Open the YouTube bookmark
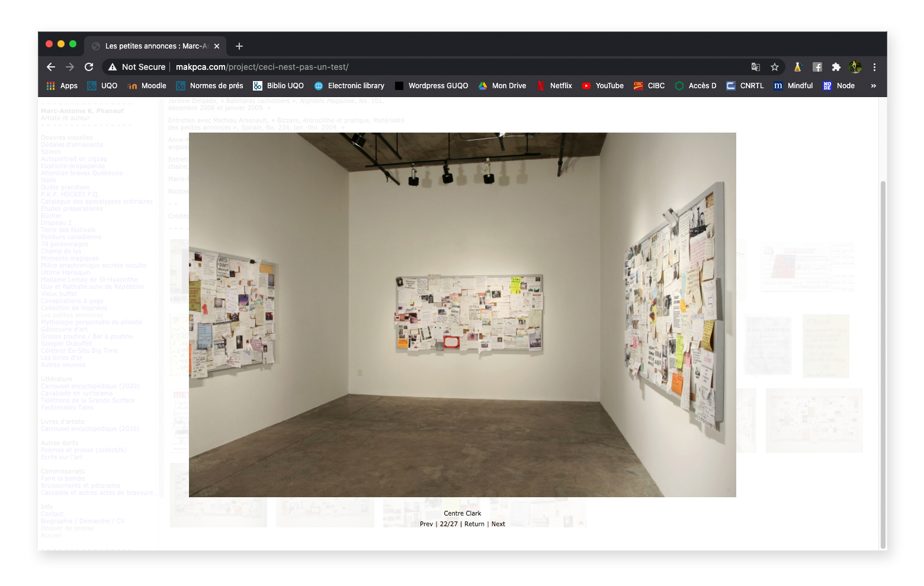Screen dimensions: 924x586 pos(603,86)
